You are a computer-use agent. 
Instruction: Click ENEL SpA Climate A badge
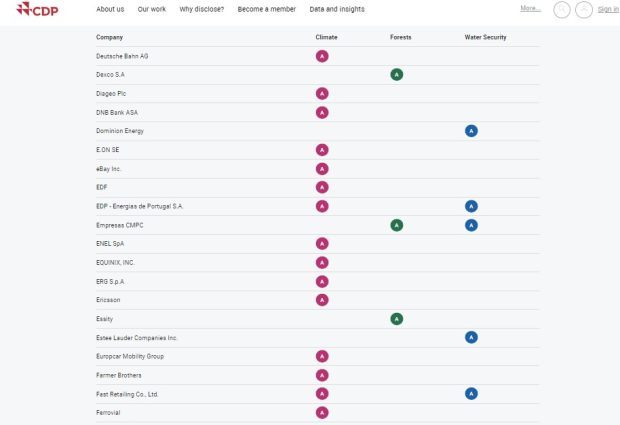click(322, 244)
